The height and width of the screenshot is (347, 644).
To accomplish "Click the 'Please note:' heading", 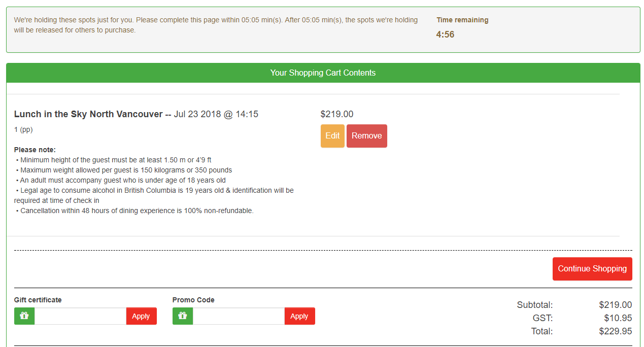I will point(35,150).
